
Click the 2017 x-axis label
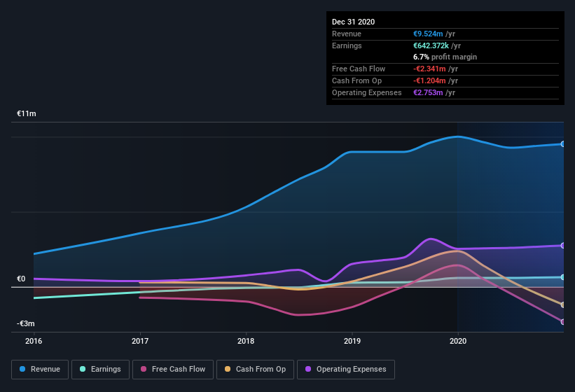coord(140,341)
